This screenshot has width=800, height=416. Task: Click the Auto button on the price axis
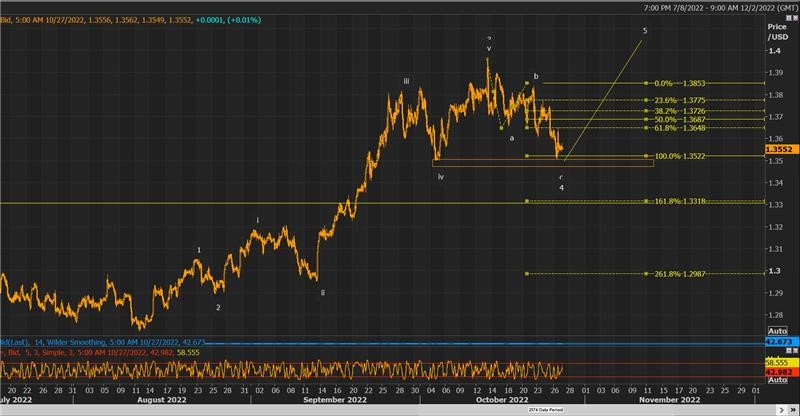pos(777,331)
